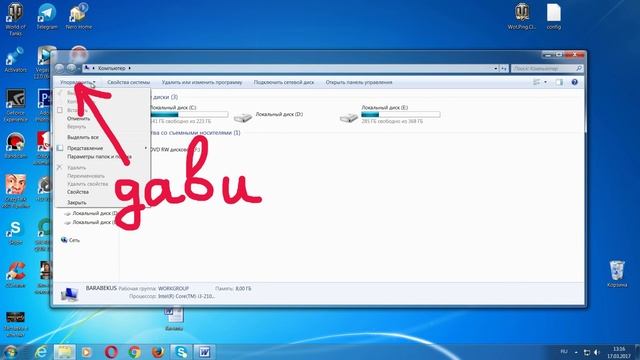The height and width of the screenshot is (360, 640).
Task: Open address bar history dropdown arrow
Action: pos(496,69)
